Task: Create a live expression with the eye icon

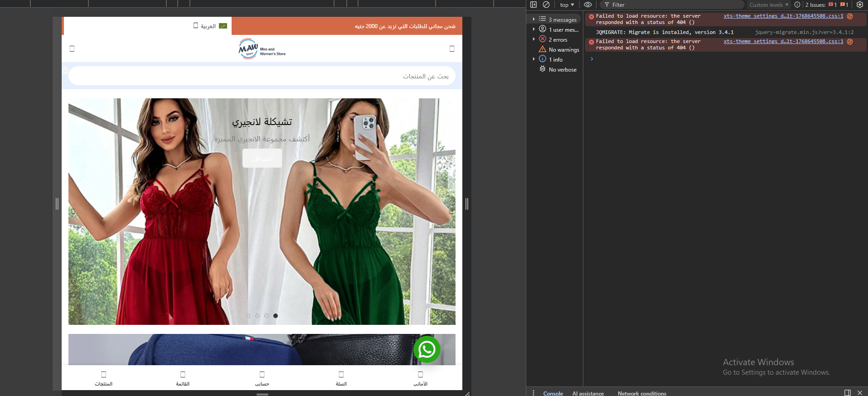Action: [588, 5]
